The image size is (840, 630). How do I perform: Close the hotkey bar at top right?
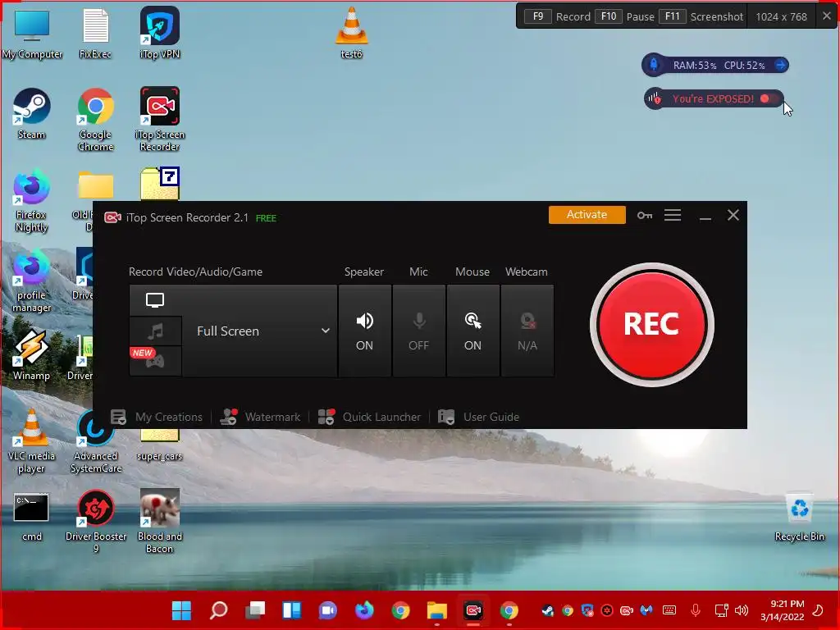pyautogui.click(x=827, y=16)
